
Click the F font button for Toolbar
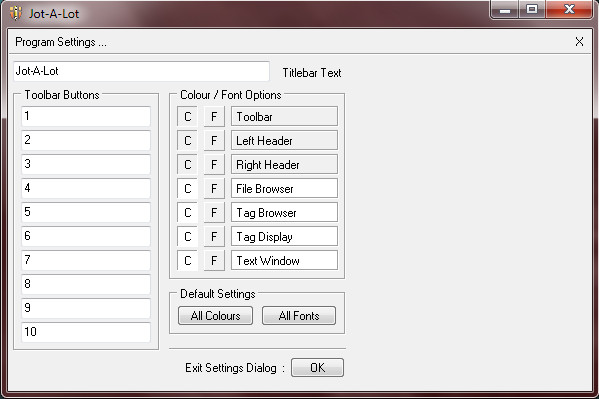coord(214,117)
